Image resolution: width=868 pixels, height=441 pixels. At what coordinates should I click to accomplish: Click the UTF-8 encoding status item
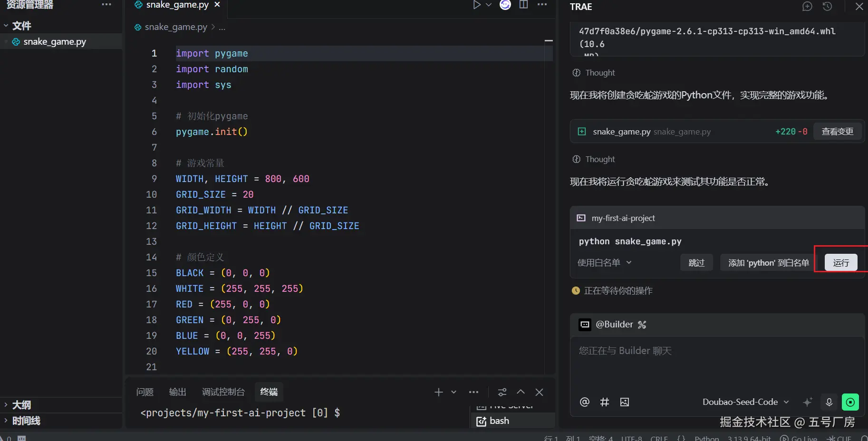(632, 438)
